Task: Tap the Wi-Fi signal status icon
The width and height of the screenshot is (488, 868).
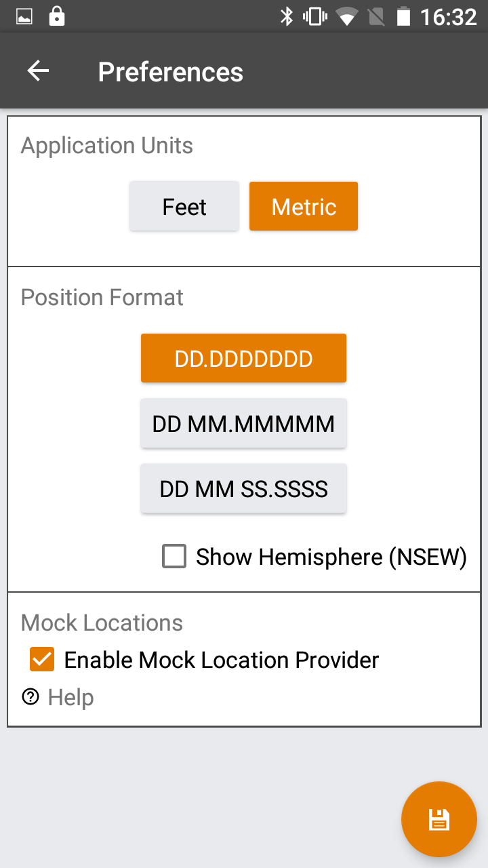Action: [347, 16]
